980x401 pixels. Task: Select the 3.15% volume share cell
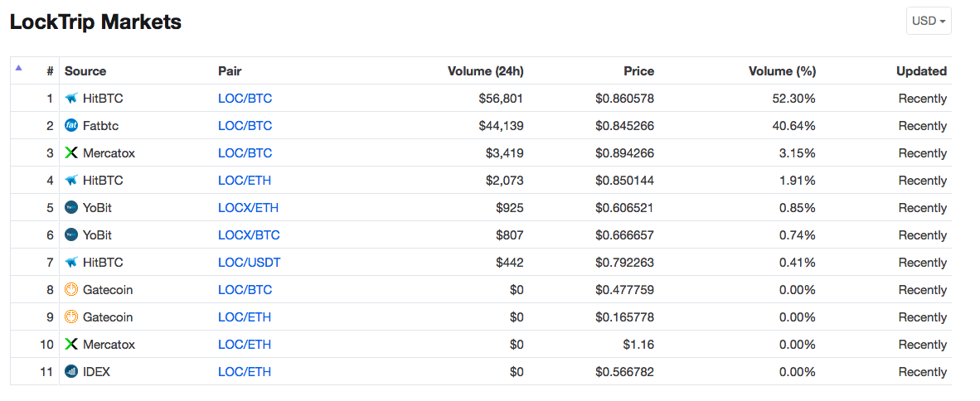click(x=799, y=153)
